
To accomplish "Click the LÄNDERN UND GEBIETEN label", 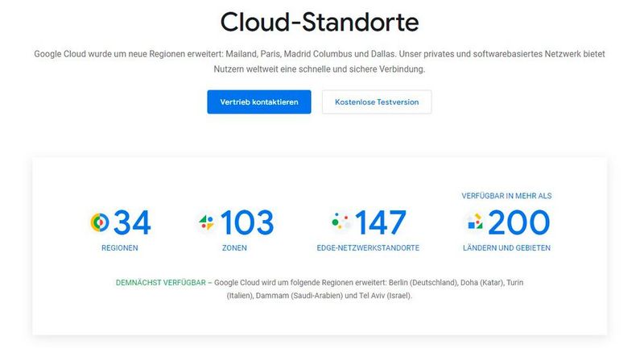I will [x=506, y=248].
